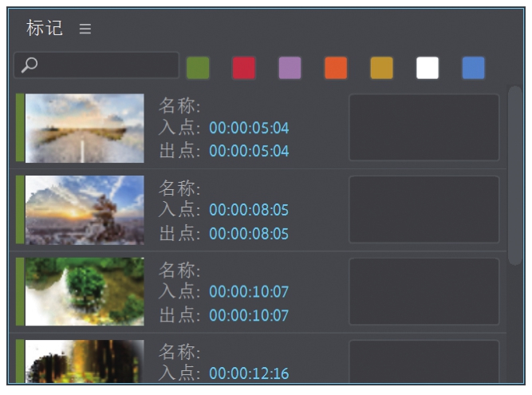Click in point value 00:00:10:07

point(249,292)
